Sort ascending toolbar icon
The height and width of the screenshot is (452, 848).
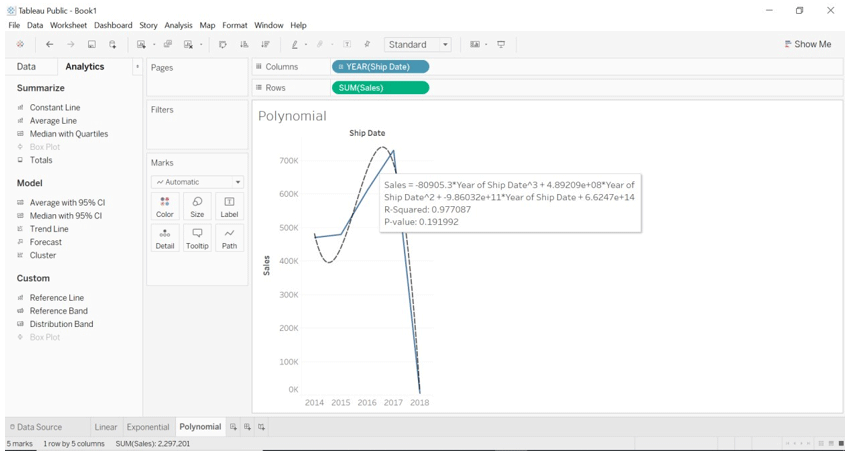click(244, 44)
